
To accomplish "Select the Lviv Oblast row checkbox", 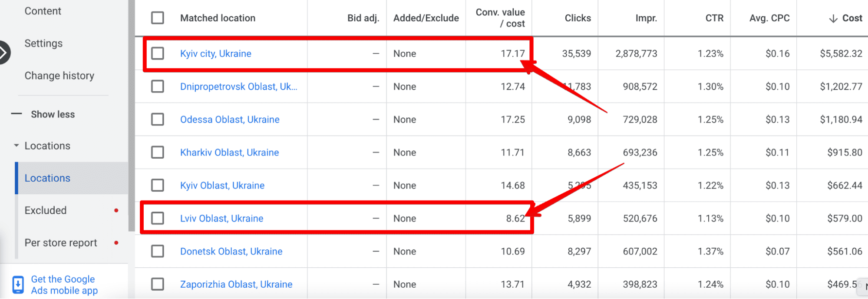I will (x=158, y=218).
